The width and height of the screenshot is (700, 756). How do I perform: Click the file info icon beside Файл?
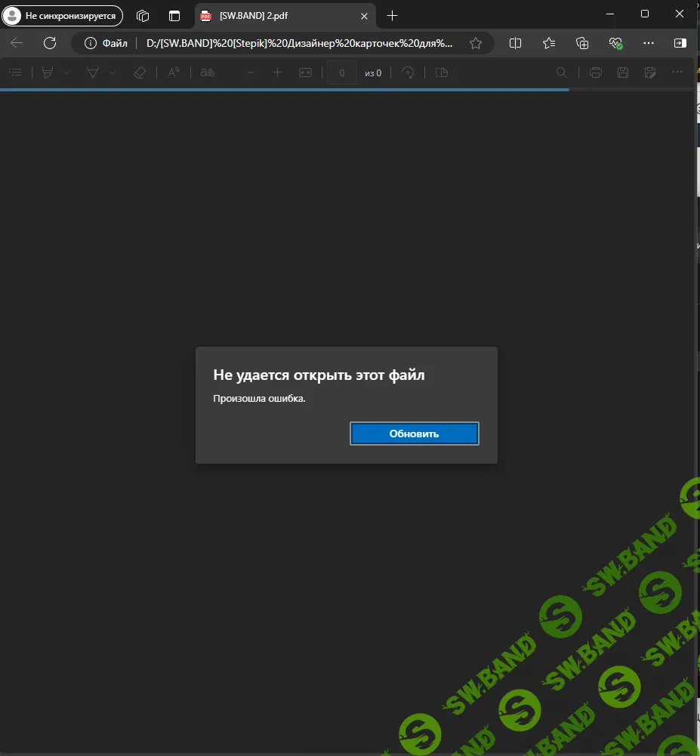(x=89, y=43)
